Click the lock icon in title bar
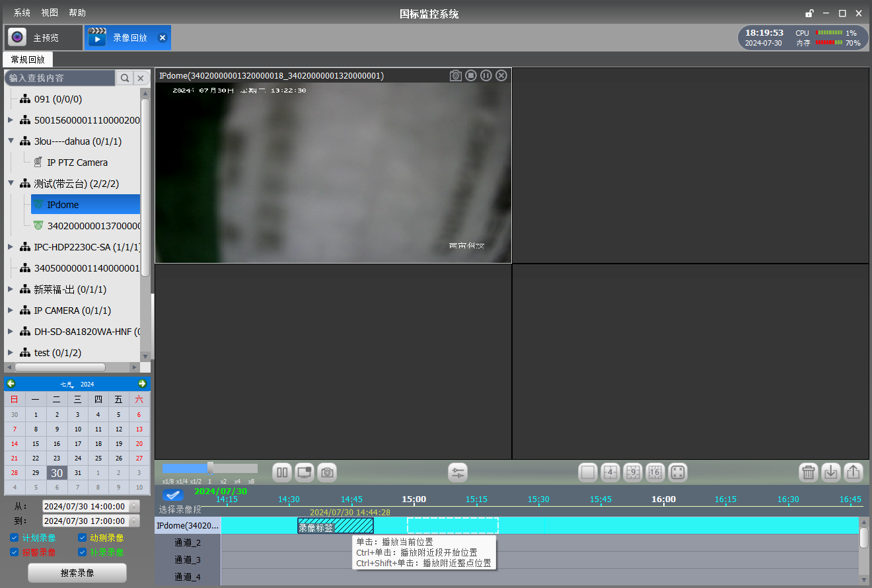This screenshot has height=588, width=872. pos(809,13)
